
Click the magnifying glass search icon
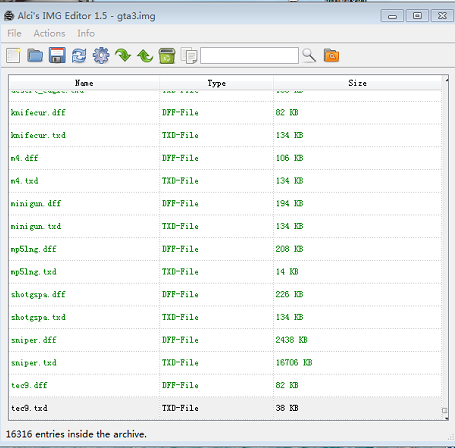pos(309,55)
